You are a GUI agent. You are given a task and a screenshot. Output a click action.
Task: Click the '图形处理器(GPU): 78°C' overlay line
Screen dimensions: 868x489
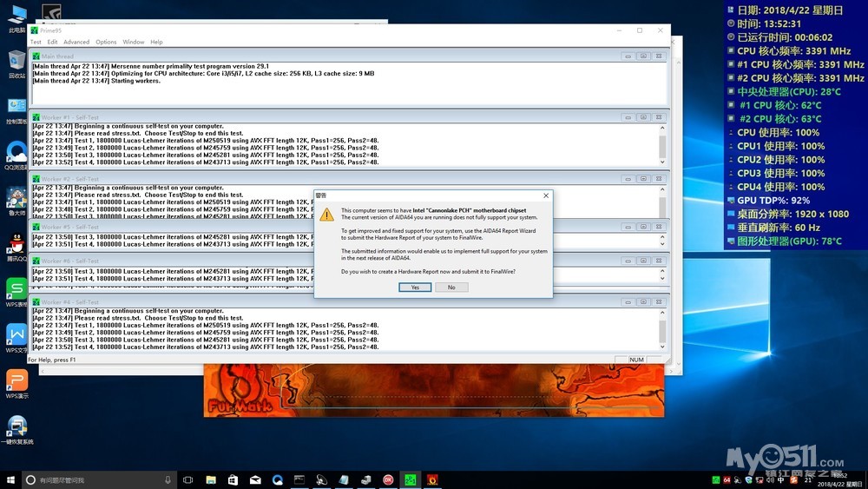point(789,241)
